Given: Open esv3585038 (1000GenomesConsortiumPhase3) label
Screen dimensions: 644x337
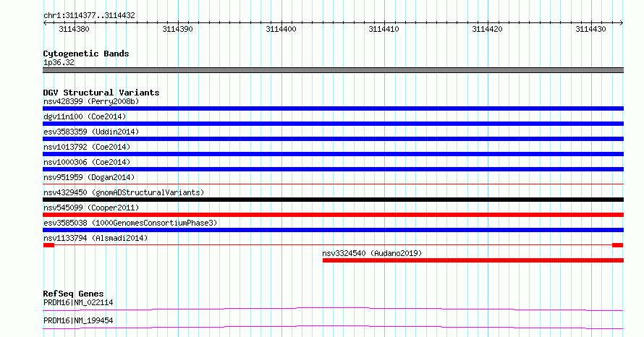Looking at the screenshot, I should tap(130, 223).
